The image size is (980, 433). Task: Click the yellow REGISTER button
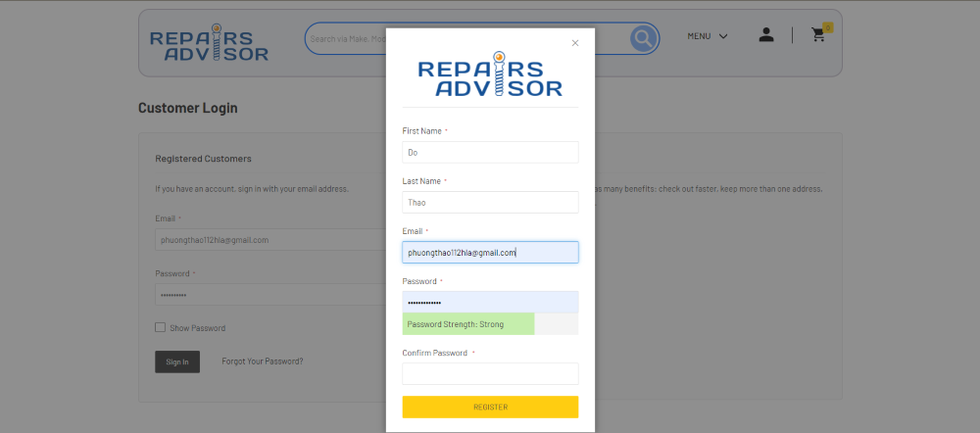coord(490,407)
